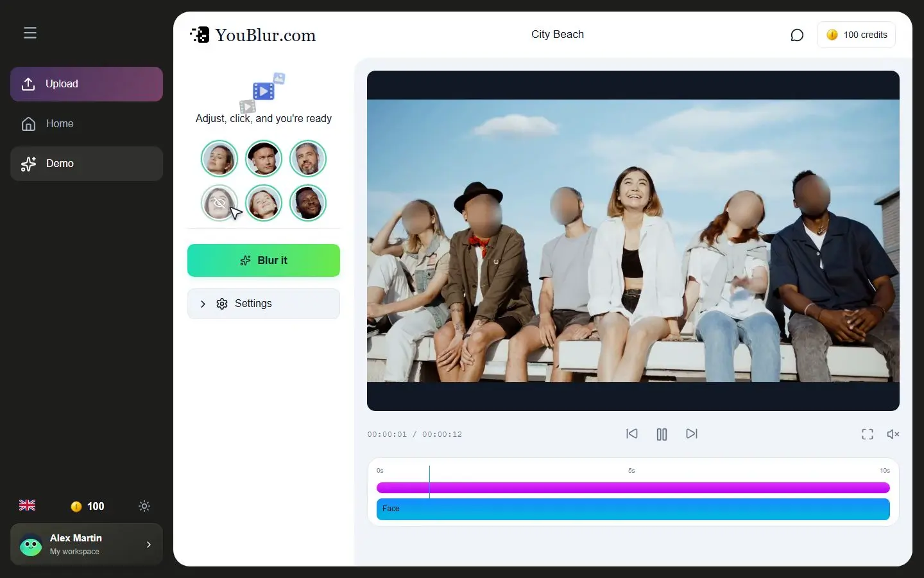This screenshot has width=924, height=578.
Task: Click the video icon above 'Adjust, click'
Action: point(263,92)
